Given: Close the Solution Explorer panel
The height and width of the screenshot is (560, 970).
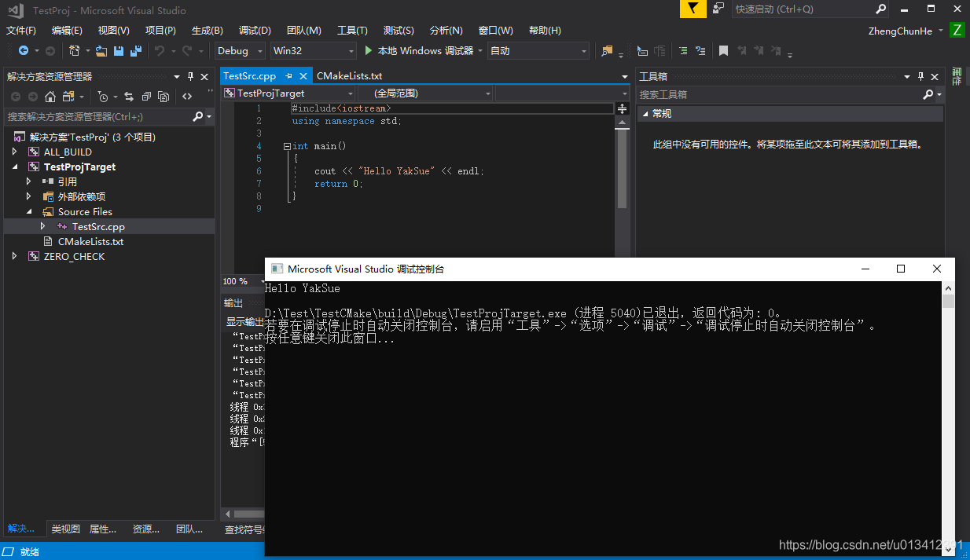Looking at the screenshot, I should coord(204,76).
